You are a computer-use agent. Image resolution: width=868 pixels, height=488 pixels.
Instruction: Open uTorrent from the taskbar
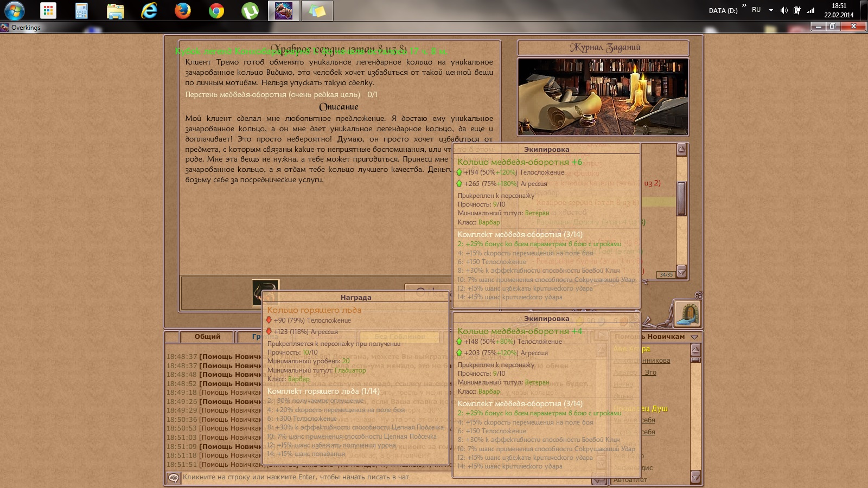pyautogui.click(x=250, y=10)
